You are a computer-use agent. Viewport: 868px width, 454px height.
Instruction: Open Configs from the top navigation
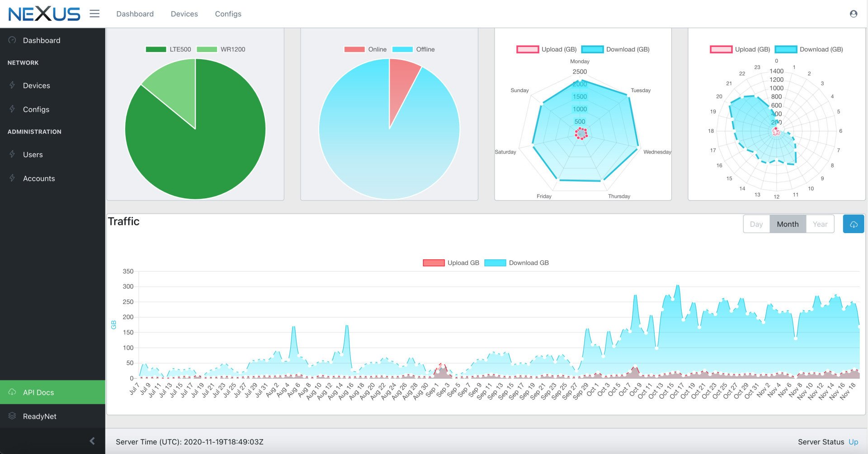tap(228, 14)
